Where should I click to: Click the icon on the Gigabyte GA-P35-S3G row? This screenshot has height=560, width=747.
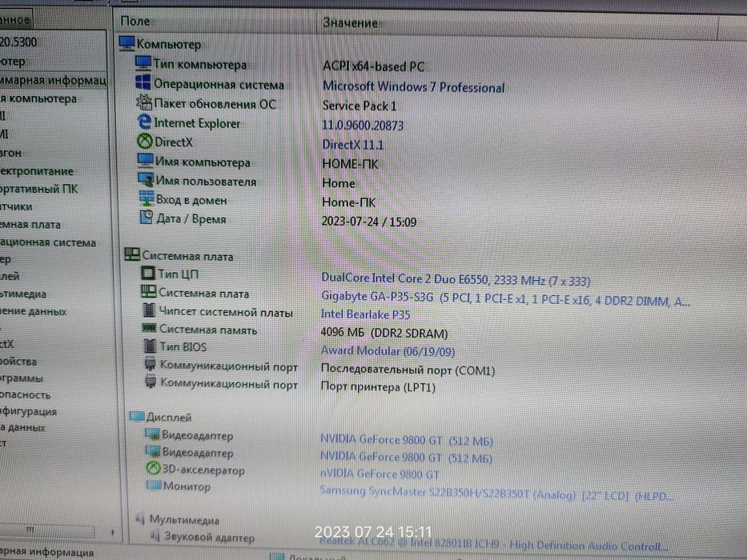(x=149, y=291)
